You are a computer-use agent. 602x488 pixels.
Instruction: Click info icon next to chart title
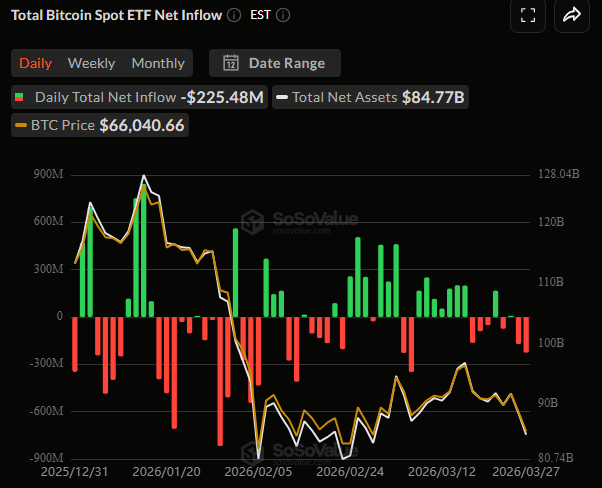(233, 16)
